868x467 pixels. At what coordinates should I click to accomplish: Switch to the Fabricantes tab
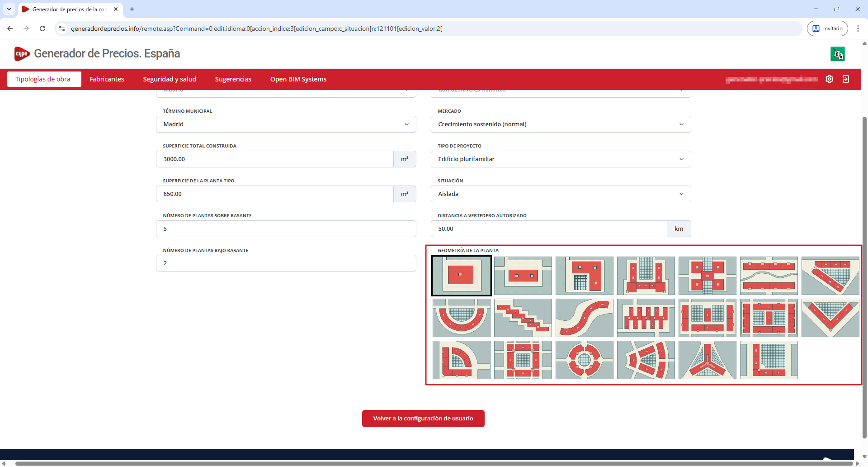(x=107, y=79)
